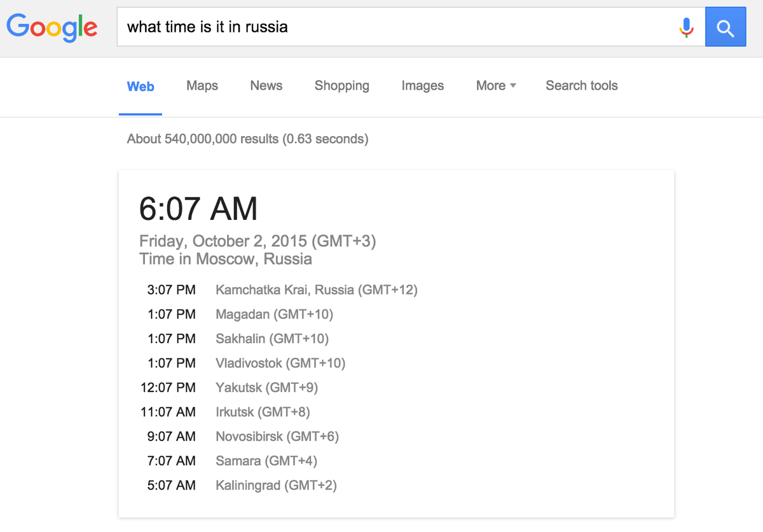Select the Samara (GMT+4) entry
The width and height of the screenshot is (763, 532).
point(266,461)
